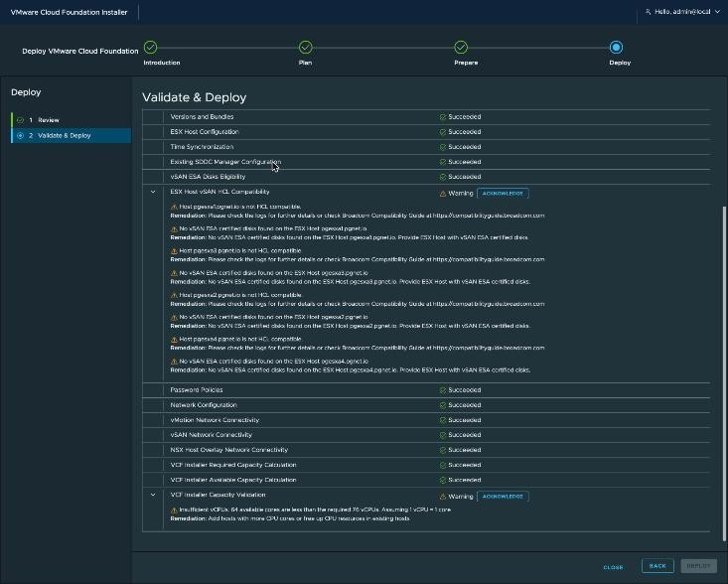The width and height of the screenshot is (728, 584).
Task: Click the user icon beside Hello admin@local
Action: [649, 12]
